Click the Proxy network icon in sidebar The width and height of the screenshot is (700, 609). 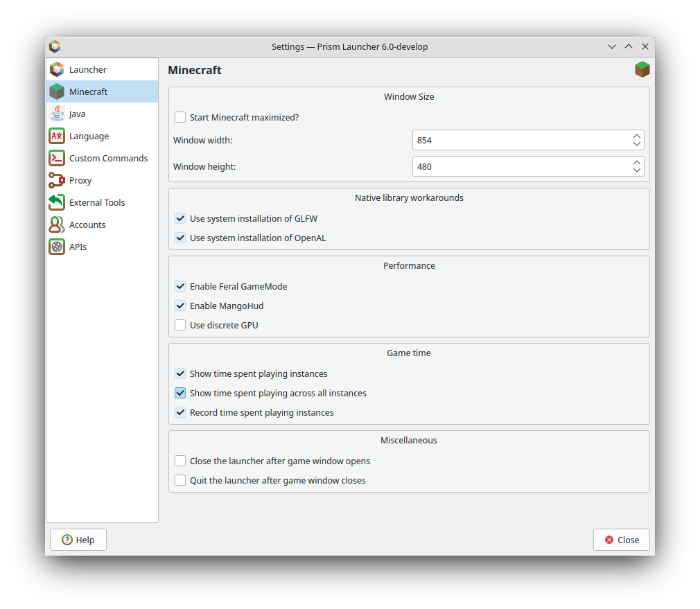pos(57,180)
